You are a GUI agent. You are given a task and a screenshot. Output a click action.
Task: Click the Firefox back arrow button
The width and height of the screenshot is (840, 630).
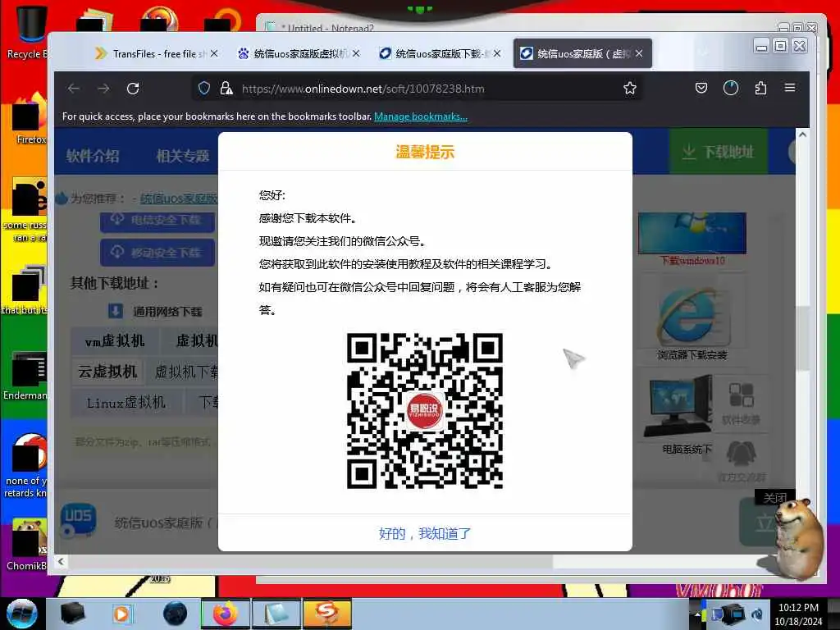74,89
